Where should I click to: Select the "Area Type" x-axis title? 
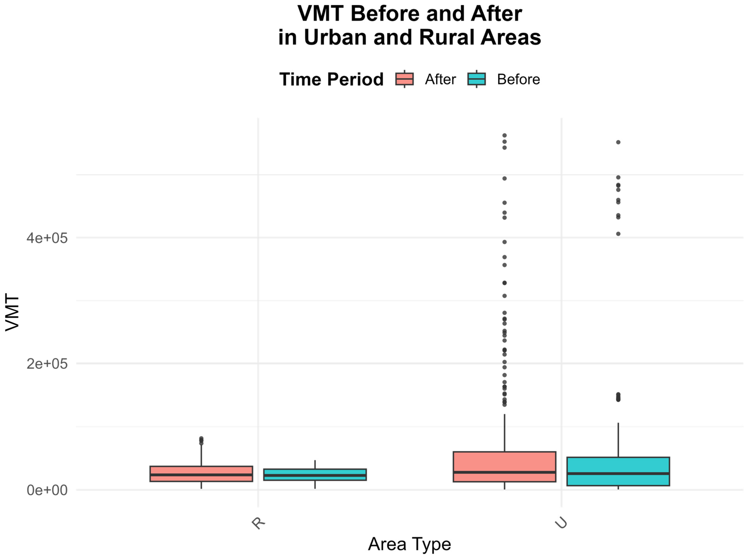click(409, 544)
